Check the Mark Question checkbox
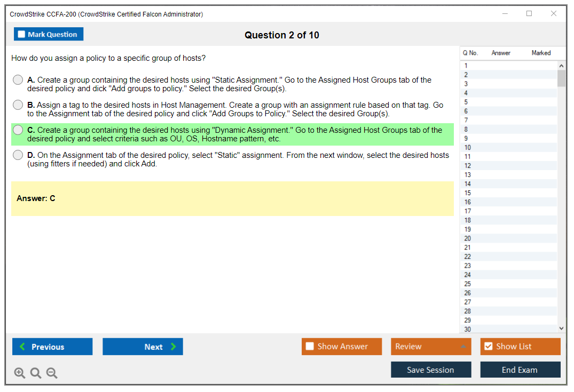Image resolution: width=574 pixels, height=392 pixels. [x=22, y=34]
